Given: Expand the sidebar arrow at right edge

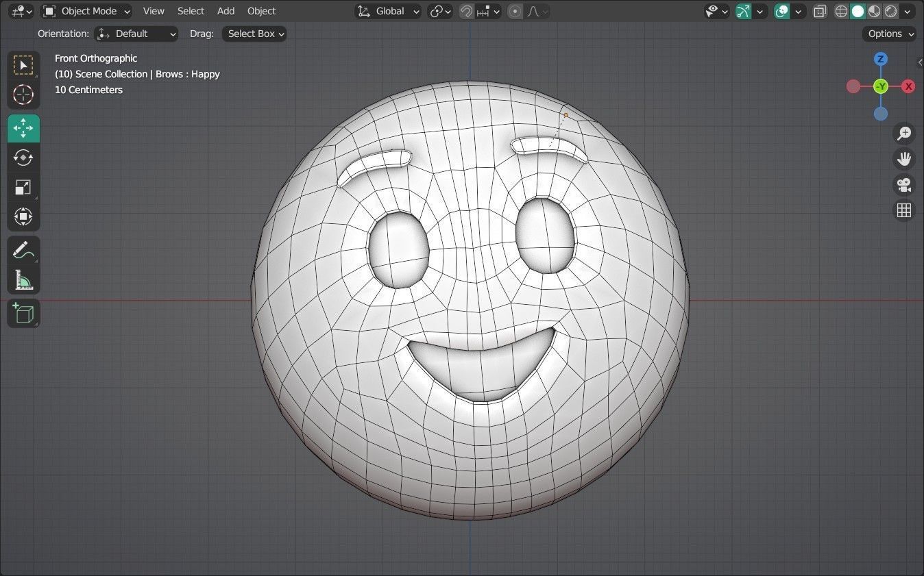Looking at the screenshot, I should click(x=920, y=62).
